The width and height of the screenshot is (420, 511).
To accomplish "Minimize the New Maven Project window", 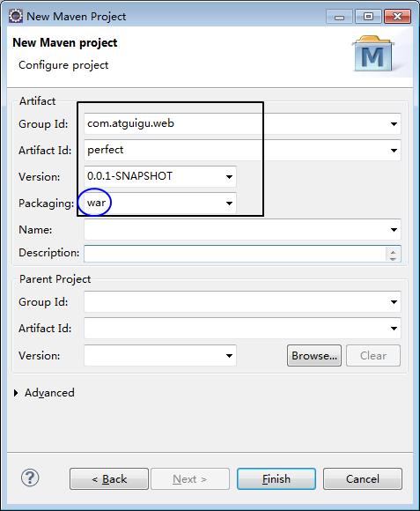I will [x=339, y=16].
